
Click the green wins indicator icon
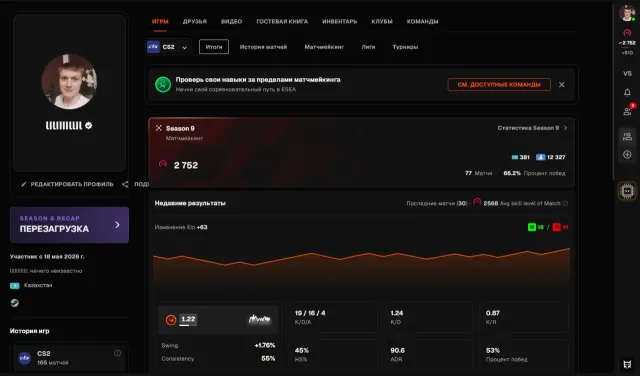coord(531,227)
